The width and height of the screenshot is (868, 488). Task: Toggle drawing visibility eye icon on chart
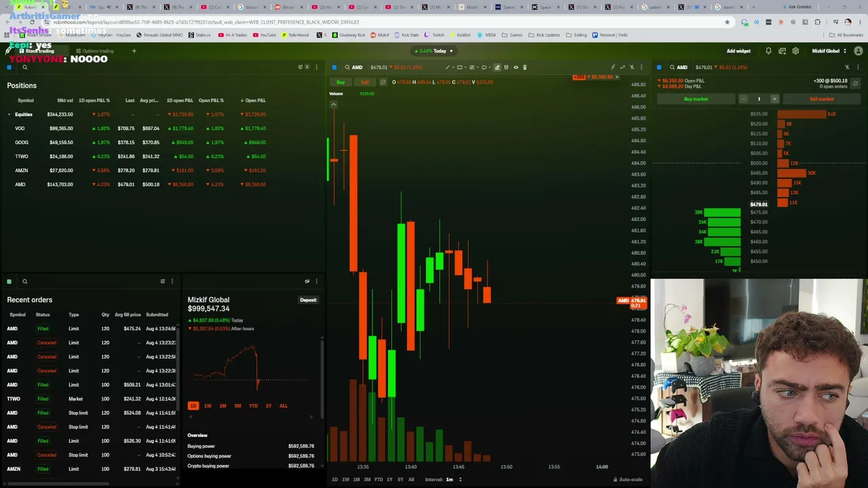coord(516,67)
